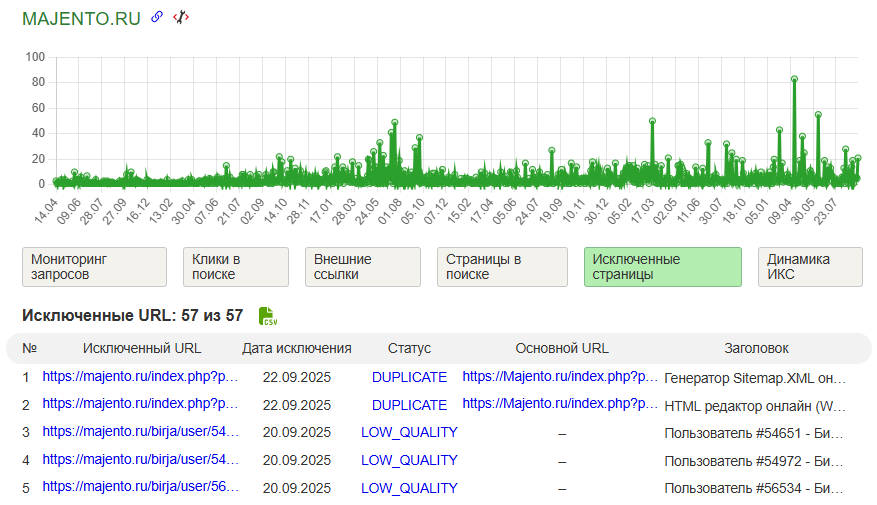
Task: Show the Страницы в поиске tab
Action: coord(497,267)
